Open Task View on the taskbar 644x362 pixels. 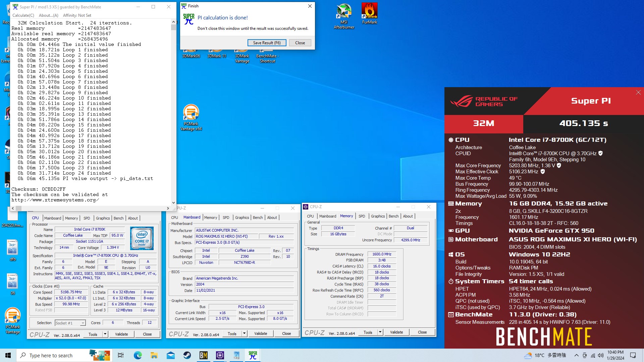coord(120,355)
